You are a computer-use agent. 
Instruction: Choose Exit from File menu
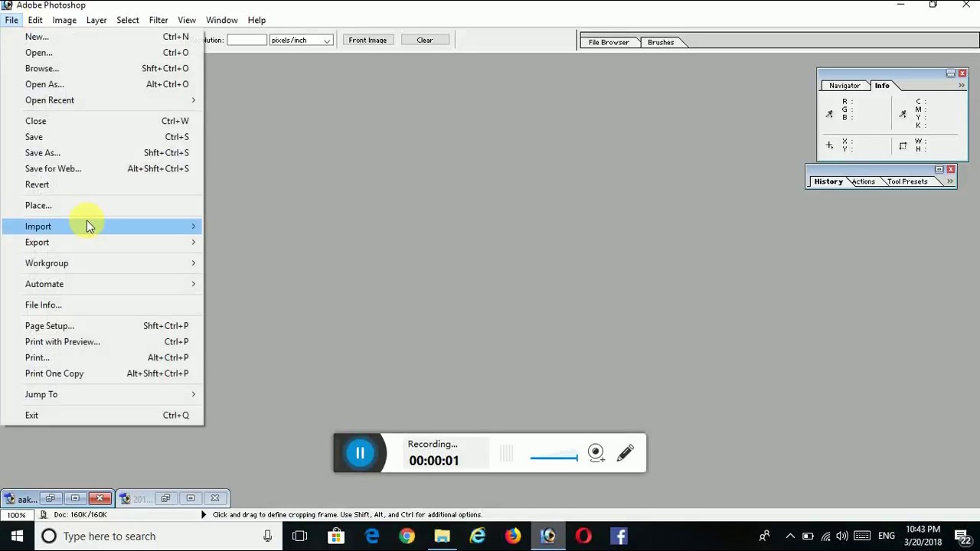click(x=103, y=416)
